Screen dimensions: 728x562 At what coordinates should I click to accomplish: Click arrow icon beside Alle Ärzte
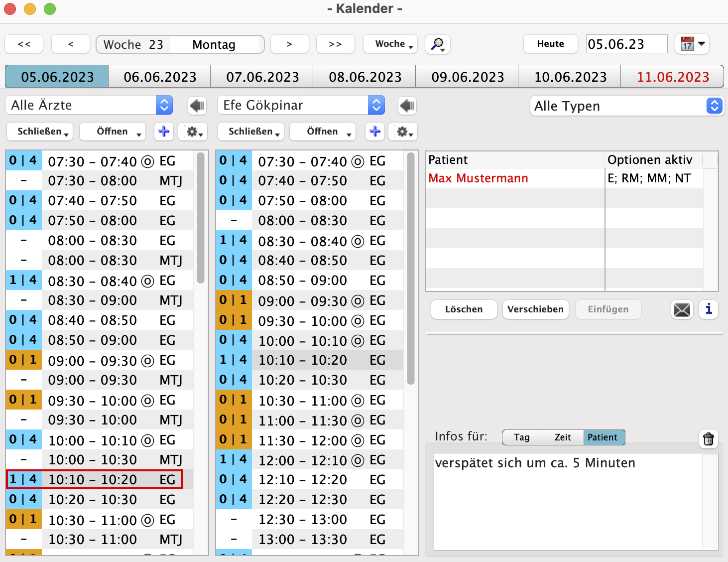[197, 106]
